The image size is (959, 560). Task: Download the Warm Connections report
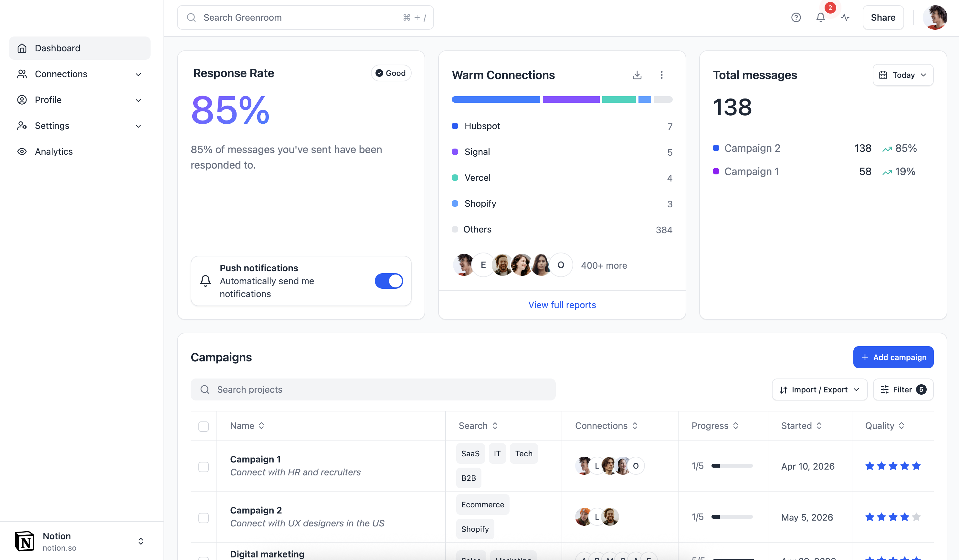pyautogui.click(x=637, y=75)
